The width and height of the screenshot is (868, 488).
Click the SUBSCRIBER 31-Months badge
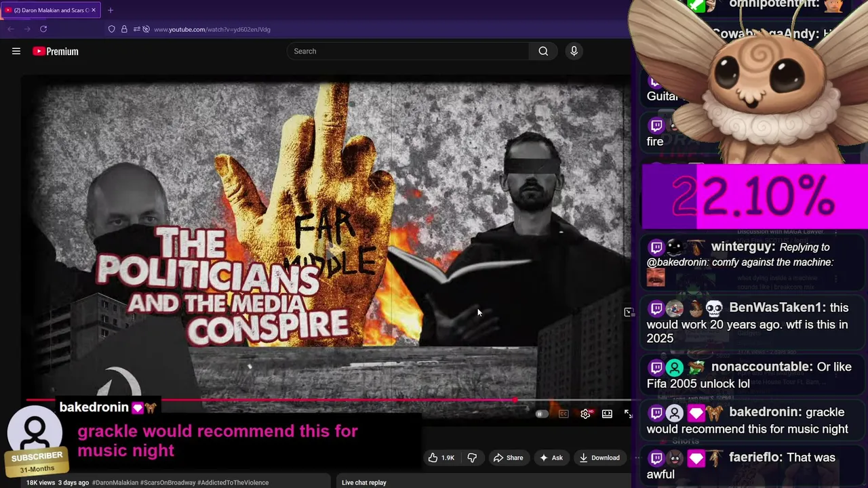point(37,462)
